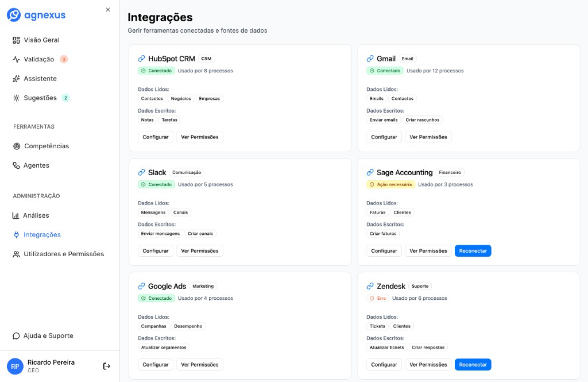The width and height of the screenshot is (588, 382).
Task: Click the Financeiro category tag
Action: pos(450,172)
